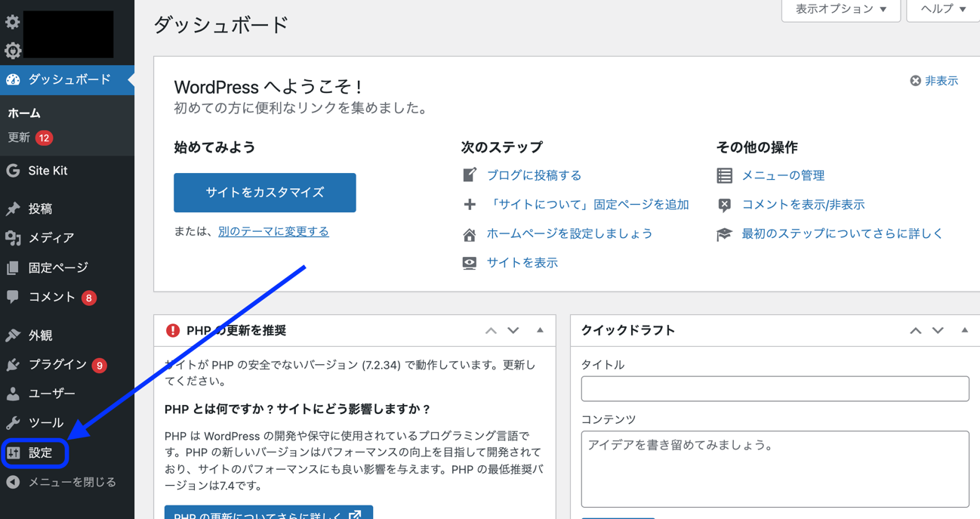Click the 投稿 pushpin icon
This screenshot has height=519, width=980.
tap(13, 209)
